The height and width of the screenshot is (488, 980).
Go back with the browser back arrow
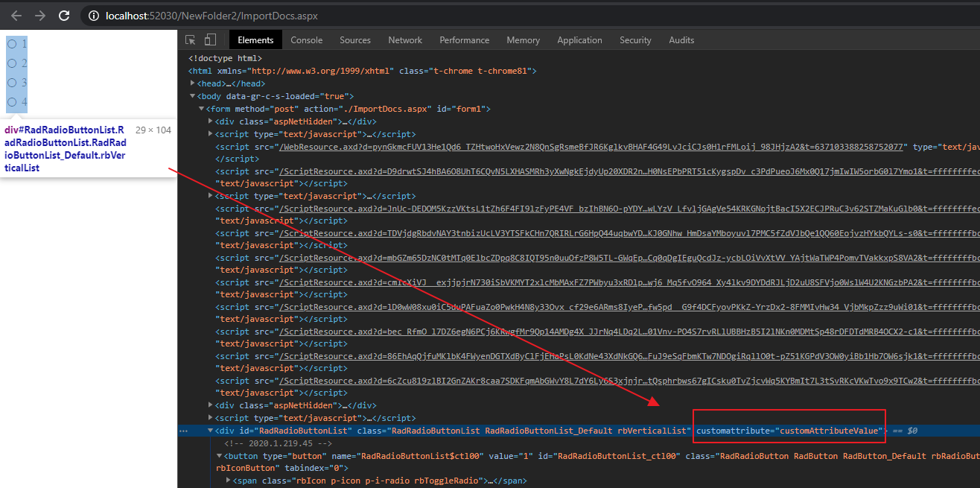point(16,15)
